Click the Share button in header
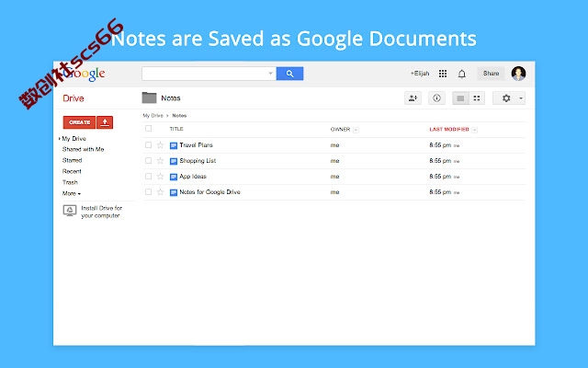The height and width of the screenshot is (368, 588). pyautogui.click(x=491, y=74)
